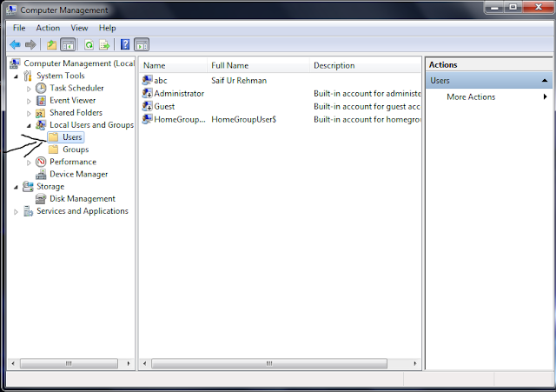Click the Disk Management icon
Image resolution: width=556 pixels, height=392 pixels.
(41, 199)
